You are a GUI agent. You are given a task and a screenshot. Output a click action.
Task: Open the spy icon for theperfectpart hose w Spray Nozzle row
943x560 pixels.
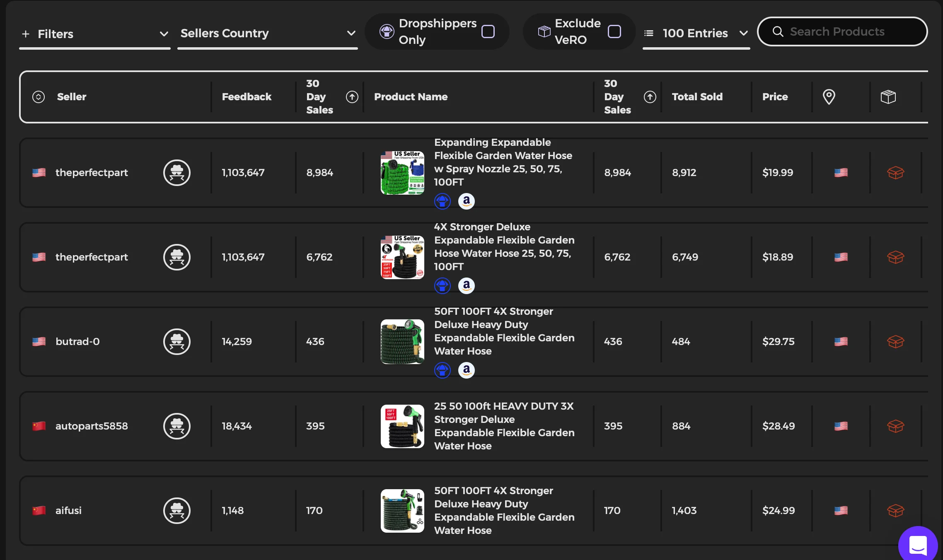click(x=177, y=173)
